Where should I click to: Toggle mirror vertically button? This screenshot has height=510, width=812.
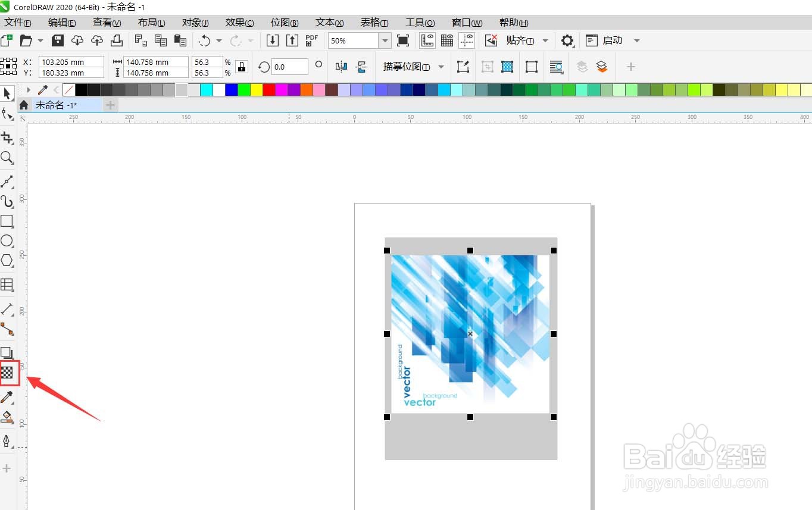[361, 67]
